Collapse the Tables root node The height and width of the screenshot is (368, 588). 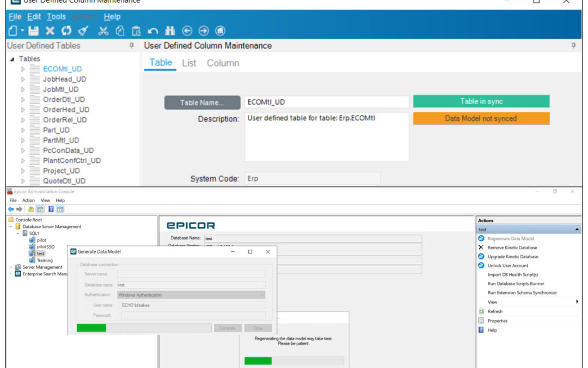(x=12, y=59)
